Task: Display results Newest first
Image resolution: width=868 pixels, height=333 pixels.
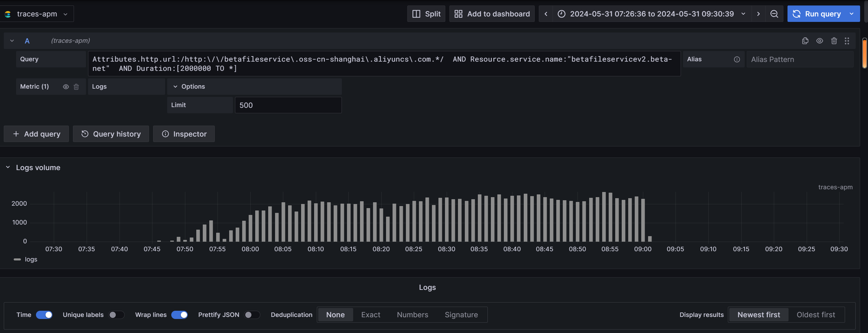Action: point(759,315)
